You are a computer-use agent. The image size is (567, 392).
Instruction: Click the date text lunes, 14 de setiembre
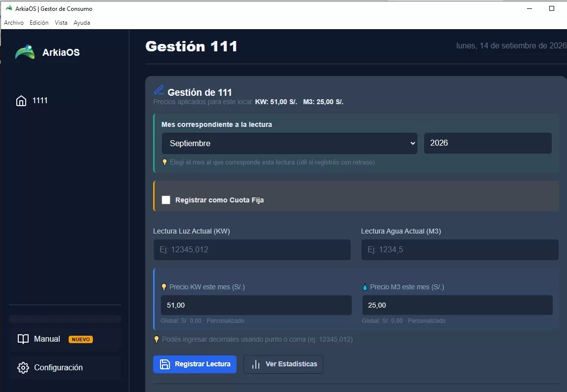pyautogui.click(x=511, y=45)
